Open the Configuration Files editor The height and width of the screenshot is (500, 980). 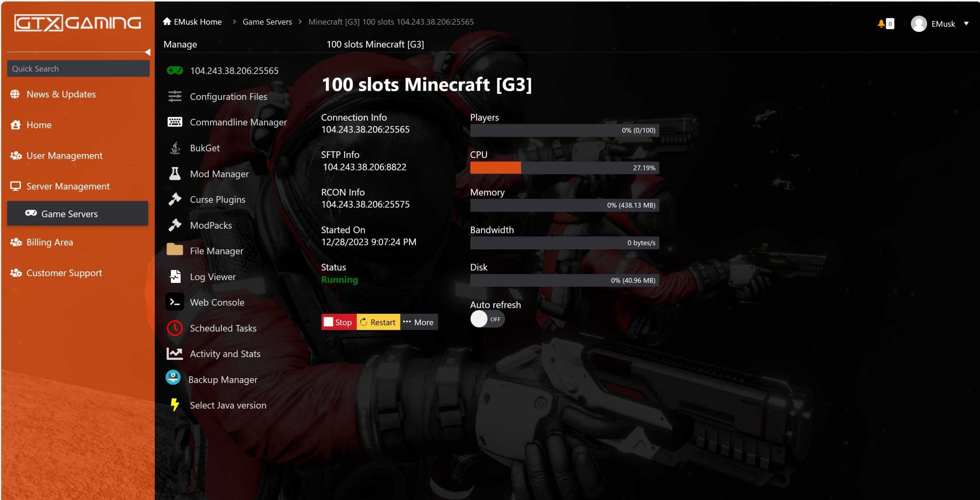coord(228,96)
